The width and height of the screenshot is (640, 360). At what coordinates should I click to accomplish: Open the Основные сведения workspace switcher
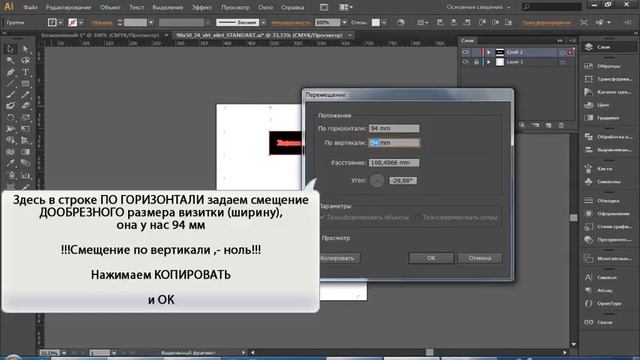tap(478, 7)
